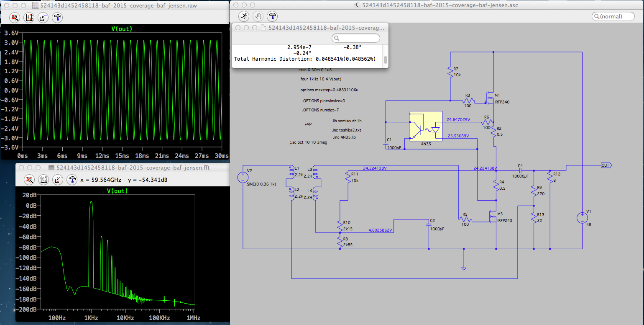Run simulation with running-man icon
The image size is (644, 325).
[x=244, y=16]
